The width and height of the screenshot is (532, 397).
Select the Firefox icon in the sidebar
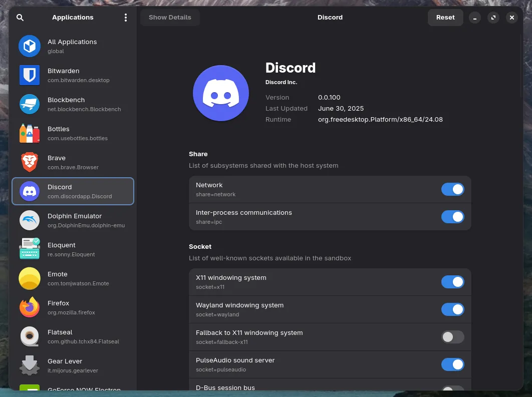(29, 307)
